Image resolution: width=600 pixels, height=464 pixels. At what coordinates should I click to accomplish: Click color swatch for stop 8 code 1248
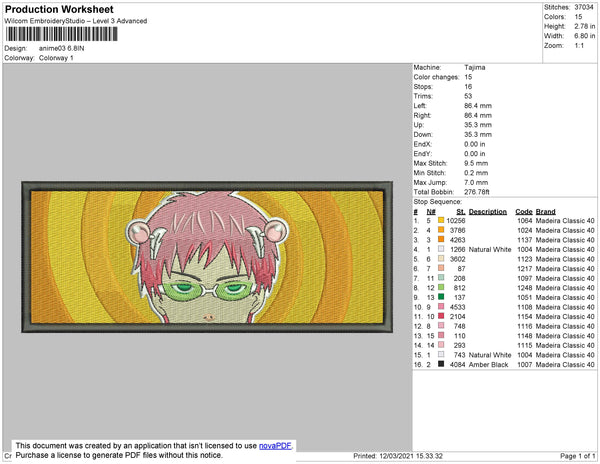pyautogui.click(x=441, y=287)
